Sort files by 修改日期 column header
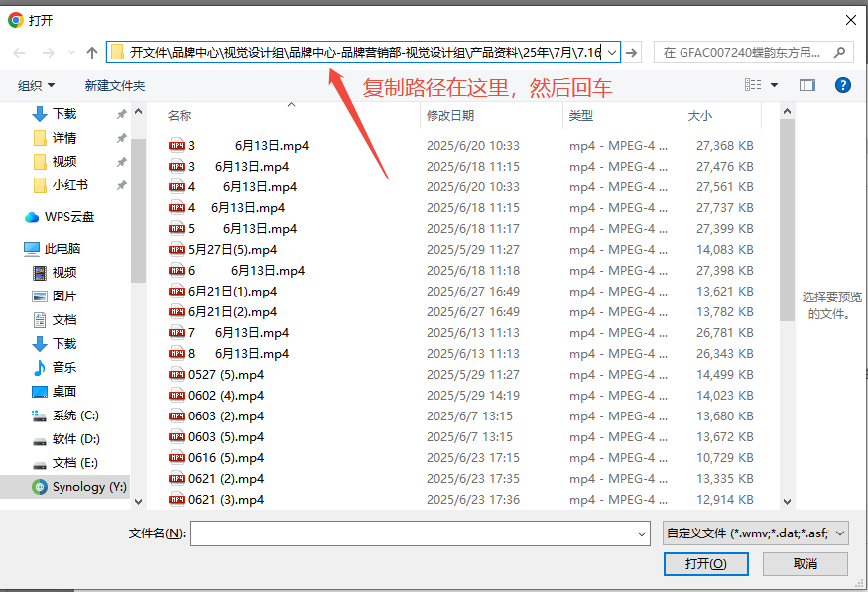 450,116
